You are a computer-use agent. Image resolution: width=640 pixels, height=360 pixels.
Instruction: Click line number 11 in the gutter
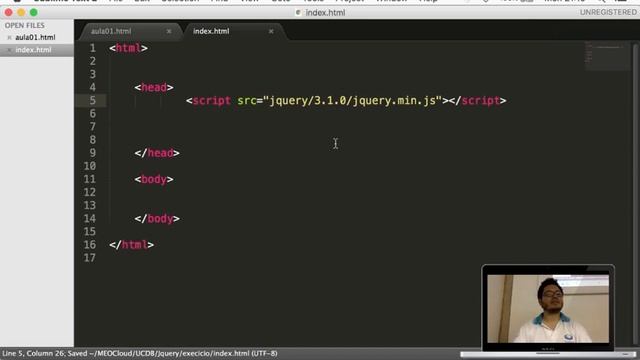[x=90, y=179]
